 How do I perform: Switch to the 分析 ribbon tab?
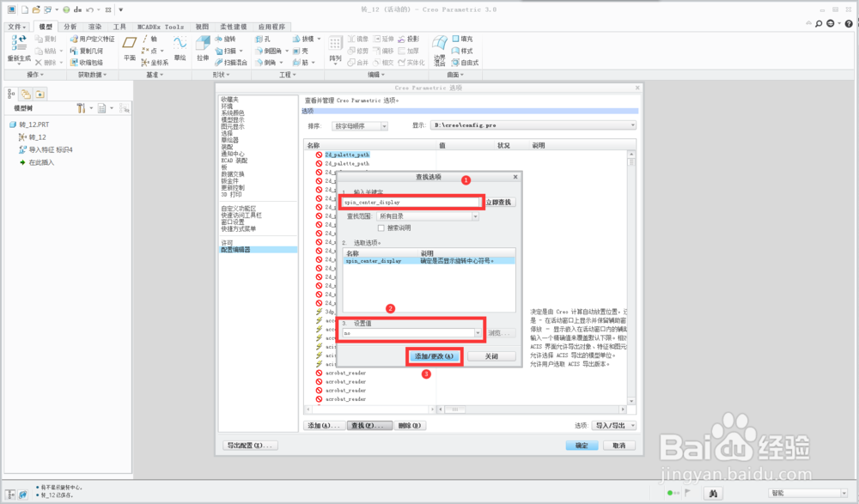click(x=70, y=27)
